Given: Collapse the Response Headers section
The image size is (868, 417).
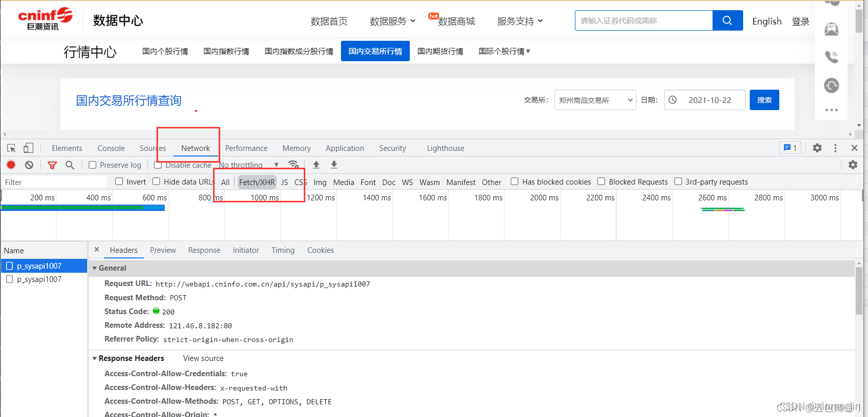Looking at the screenshot, I should (x=94, y=358).
